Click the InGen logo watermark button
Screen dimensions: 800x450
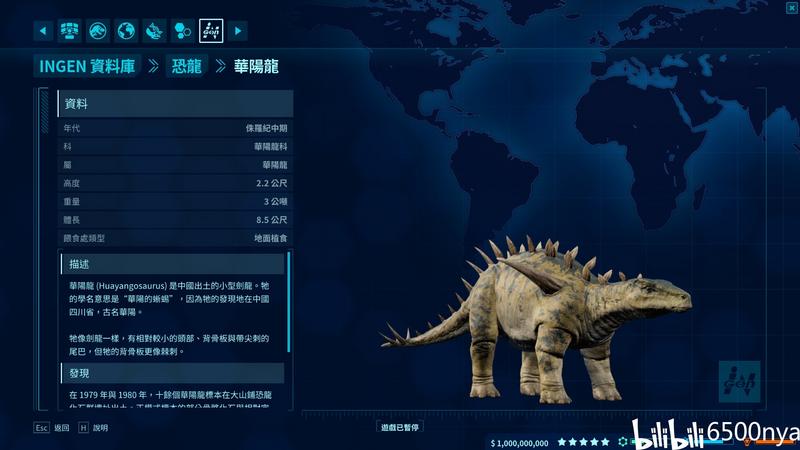(x=739, y=382)
